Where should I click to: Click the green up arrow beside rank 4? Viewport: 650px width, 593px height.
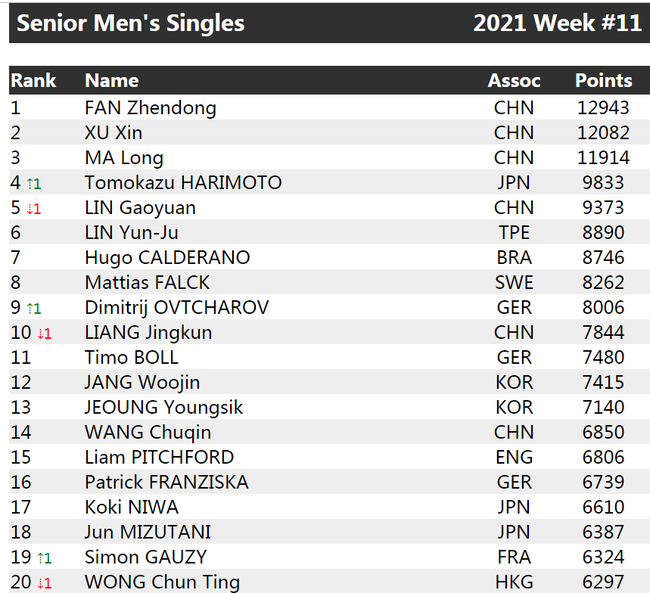[30, 184]
